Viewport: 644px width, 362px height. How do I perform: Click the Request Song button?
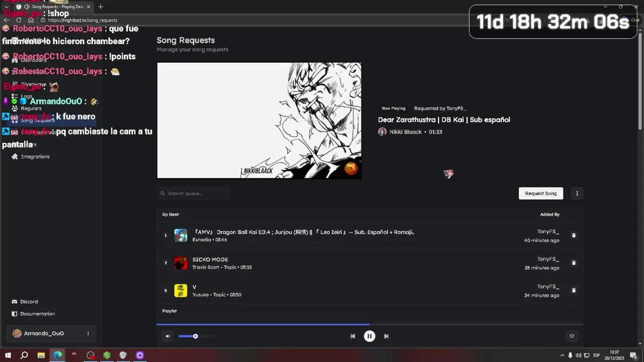click(x=541, y=194)
